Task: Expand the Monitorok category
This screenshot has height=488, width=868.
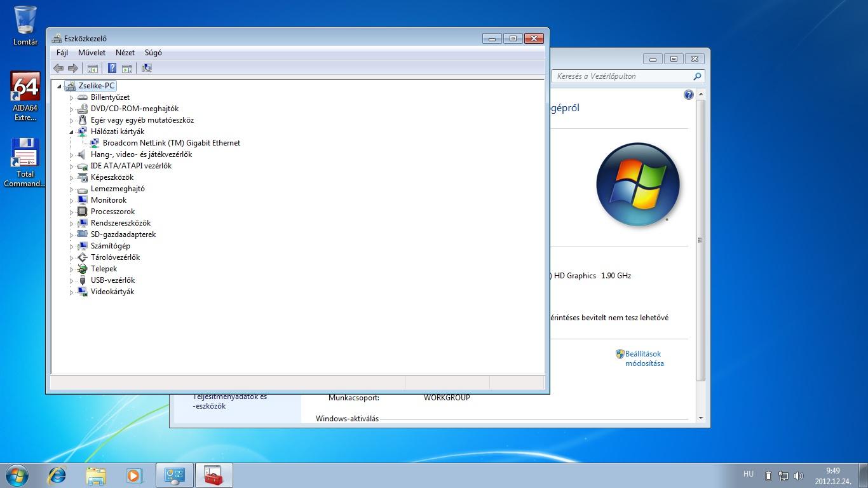Action: coord(71,201)
